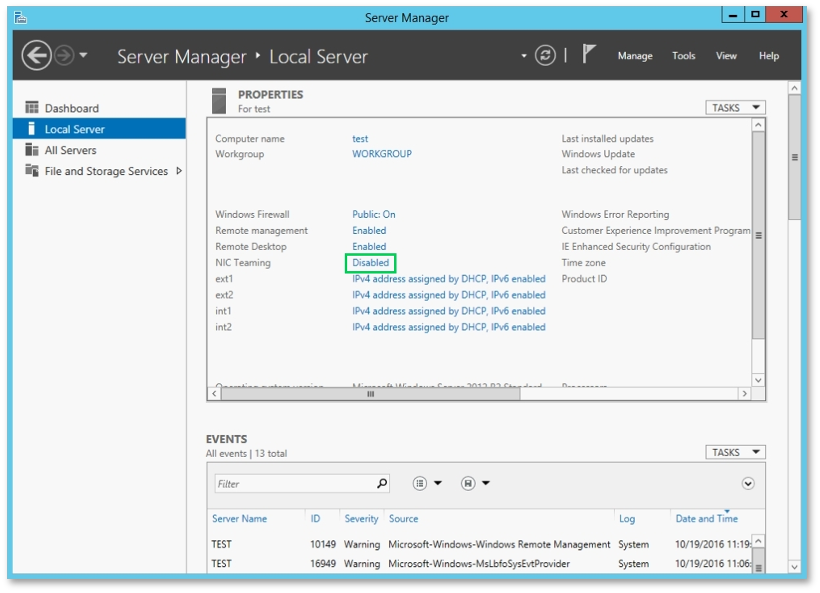This screenshot has width=820, height=593.
Task: Click the Dashboard grid icon
Action: tap(32, 108)
